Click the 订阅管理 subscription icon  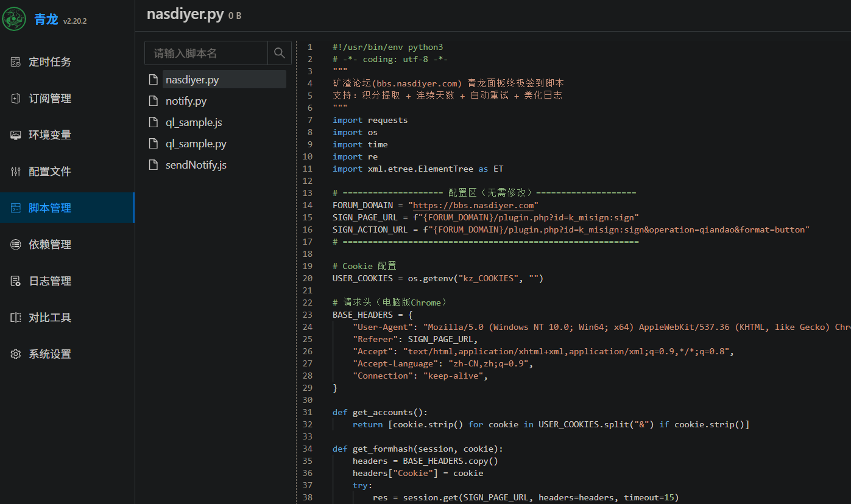click(x=16, y=99)
